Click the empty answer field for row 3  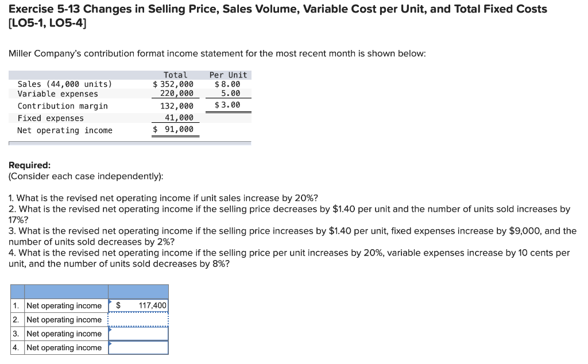[138, 334]
